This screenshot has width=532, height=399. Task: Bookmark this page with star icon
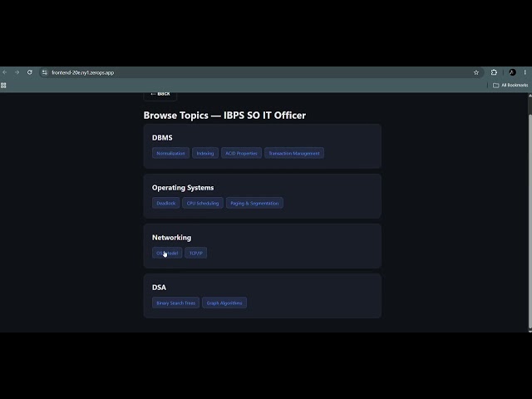pyautogui.click(x=476, y=72)
